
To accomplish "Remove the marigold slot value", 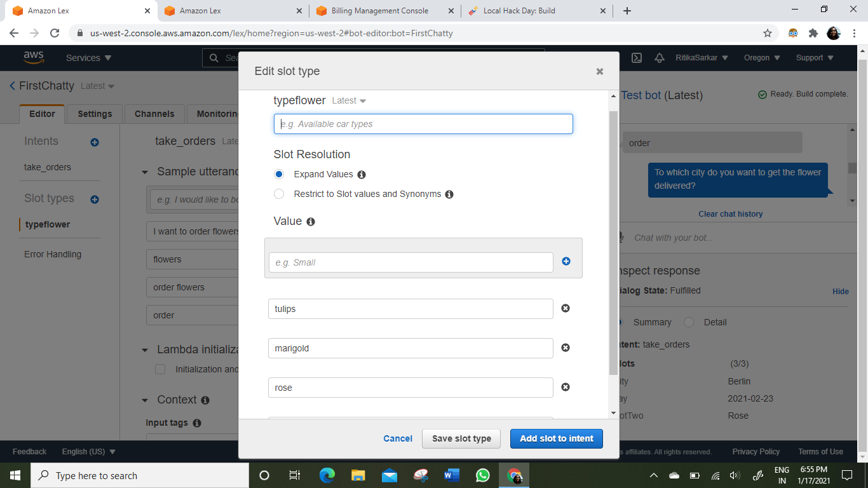I will (x=566, y=348).
